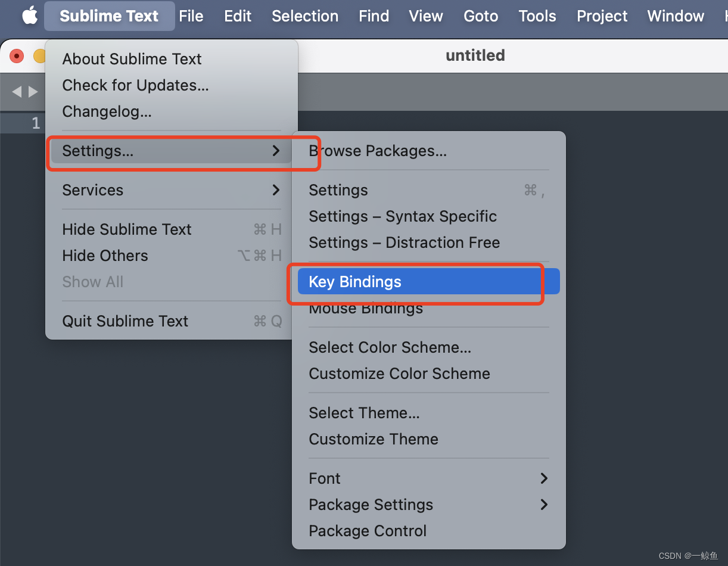Expand the Services submenu arrow
Viewport: 728px width, 566px height.
pyautogui.click(x=276, y=190)
